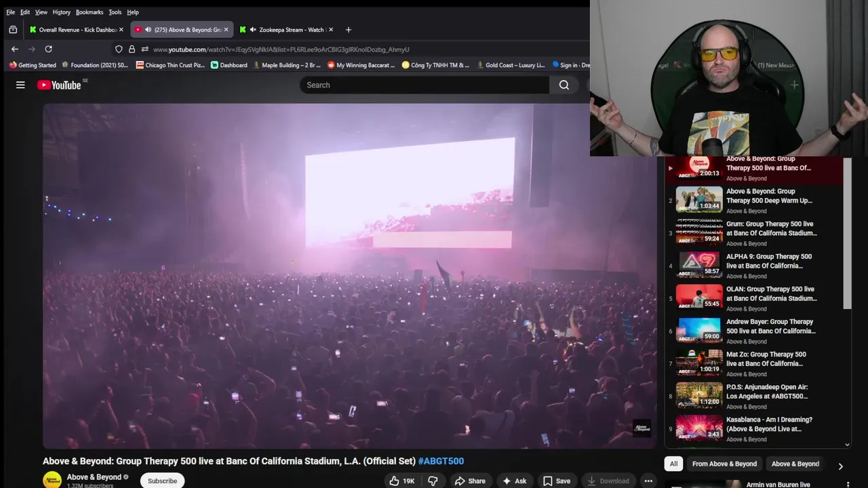868x488 pixels.
Task: Open the more actions ellipsis menu
Action: 648,481
